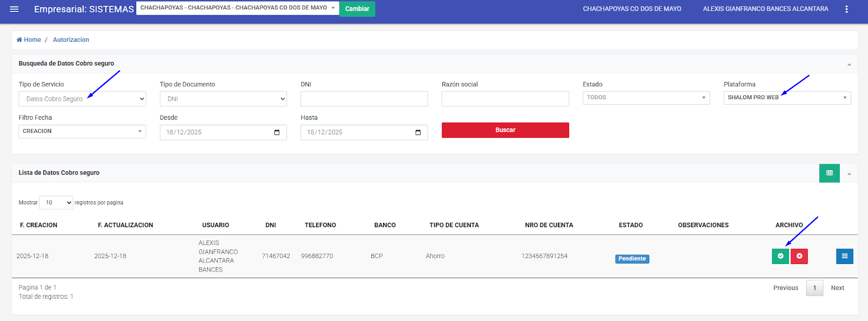
Task: Click the red Buscar button
Action: pos(505,130)
